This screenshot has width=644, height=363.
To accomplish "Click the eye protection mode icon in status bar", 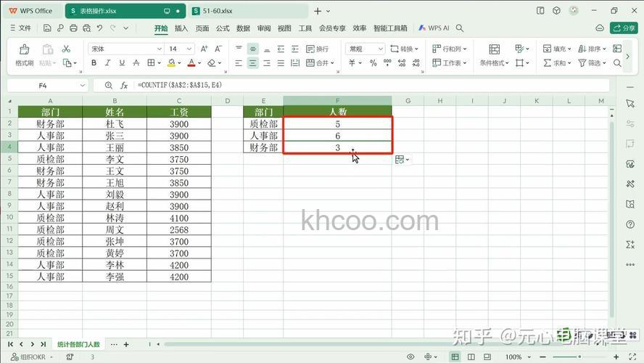I will (x=410, y=357).
